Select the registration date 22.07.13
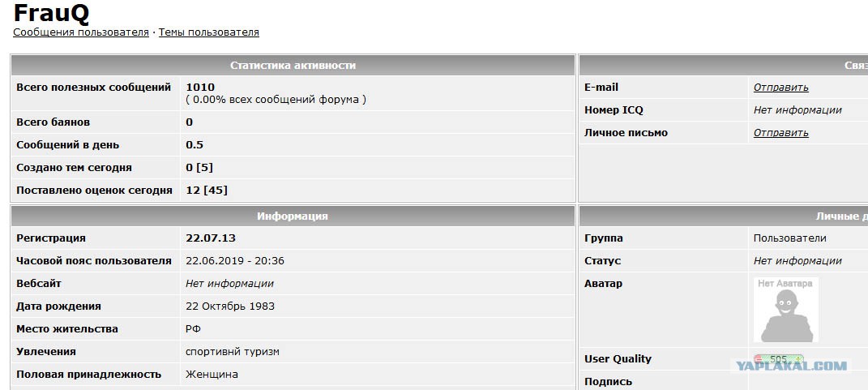 coord(211,238)
